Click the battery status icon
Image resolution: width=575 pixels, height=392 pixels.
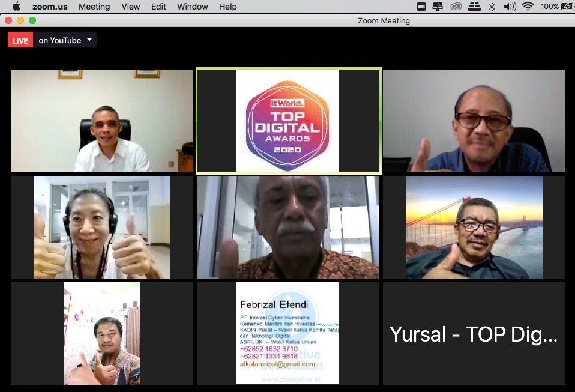tap(567, 7)
